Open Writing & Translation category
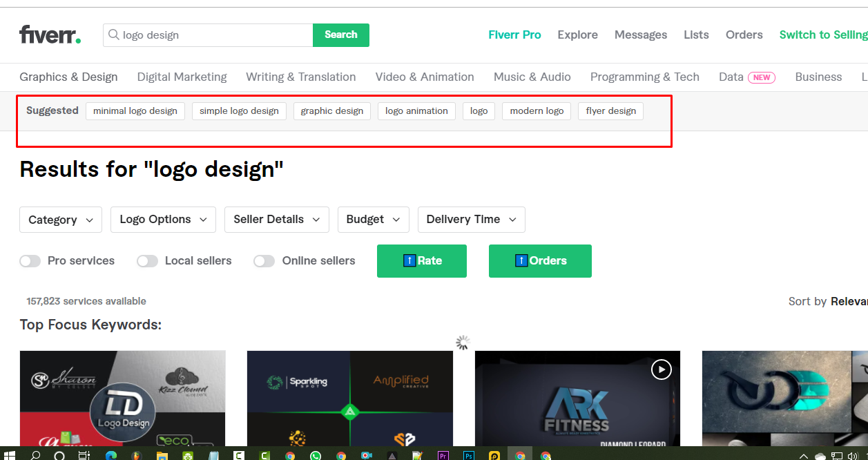Screen dimensions: 868x460 tap(301, 77)
